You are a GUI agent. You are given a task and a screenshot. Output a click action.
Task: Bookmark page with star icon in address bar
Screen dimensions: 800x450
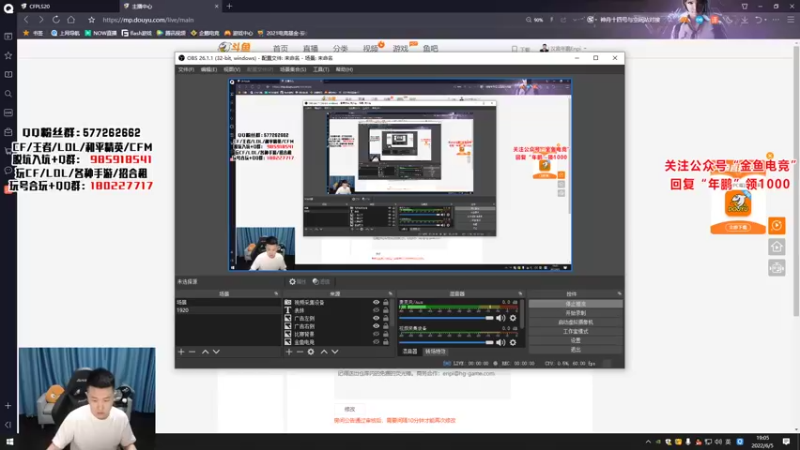point(91,20)
